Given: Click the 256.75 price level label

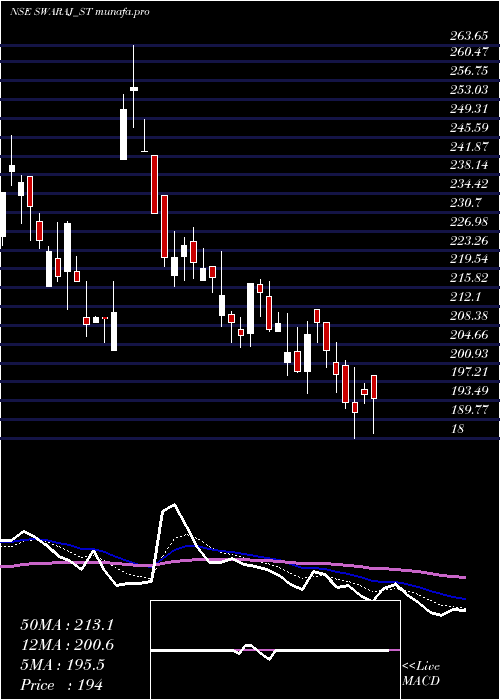Looking at the screenshot, I should click(x=469, y=71).
